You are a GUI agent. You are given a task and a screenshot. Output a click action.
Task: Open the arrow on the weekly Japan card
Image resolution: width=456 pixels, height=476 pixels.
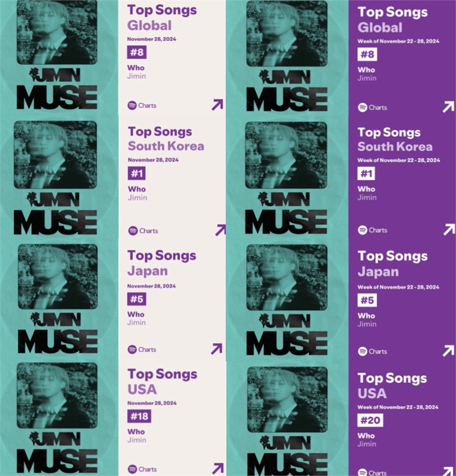click(449, 351)
